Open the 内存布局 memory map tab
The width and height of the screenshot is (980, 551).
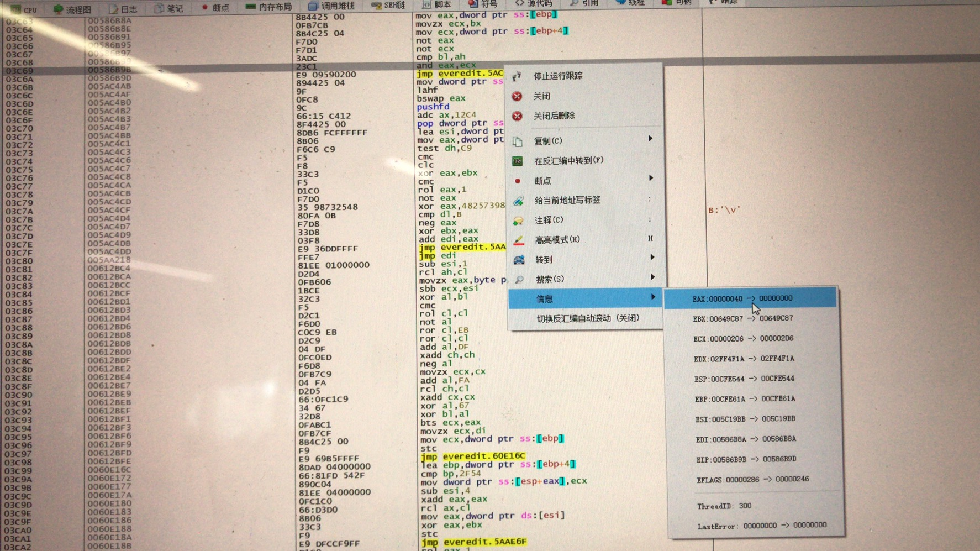268,7
